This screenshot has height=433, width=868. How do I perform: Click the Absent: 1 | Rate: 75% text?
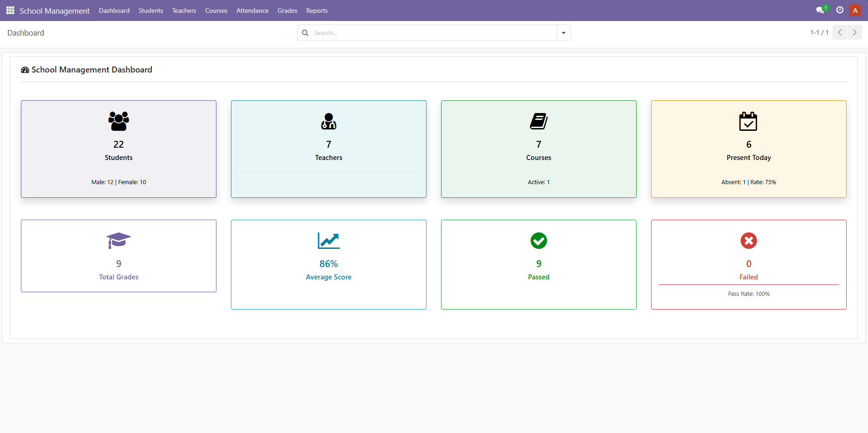(749, 182)
